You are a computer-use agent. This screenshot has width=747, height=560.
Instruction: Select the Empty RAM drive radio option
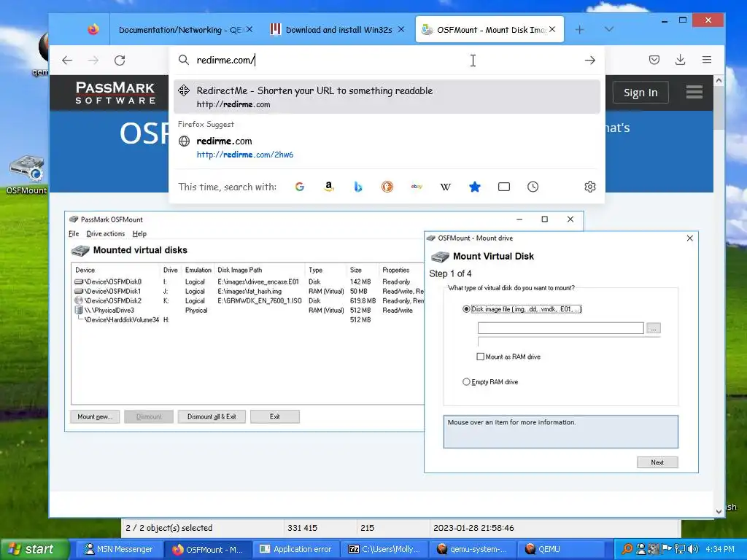coord(466,382)
